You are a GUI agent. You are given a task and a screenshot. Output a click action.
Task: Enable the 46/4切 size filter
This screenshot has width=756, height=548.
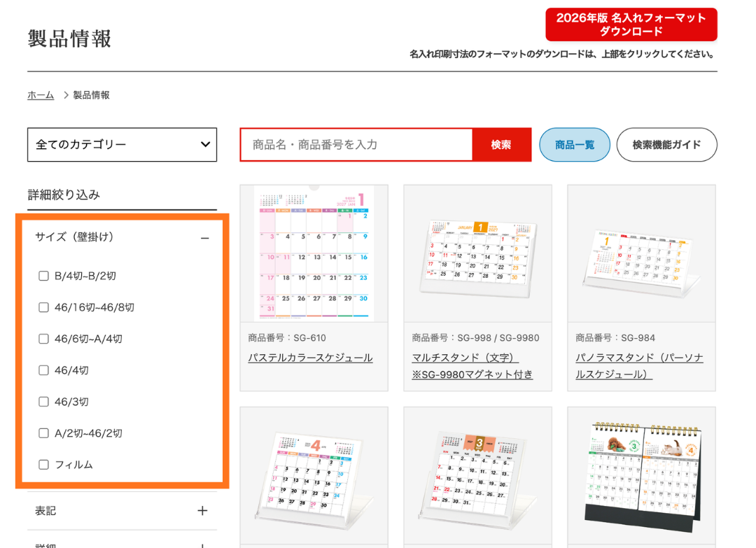tap(44, 370)
